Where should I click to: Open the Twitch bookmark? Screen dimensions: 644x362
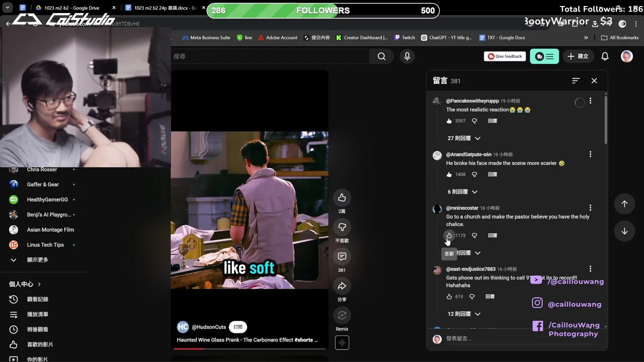[405, 38]
